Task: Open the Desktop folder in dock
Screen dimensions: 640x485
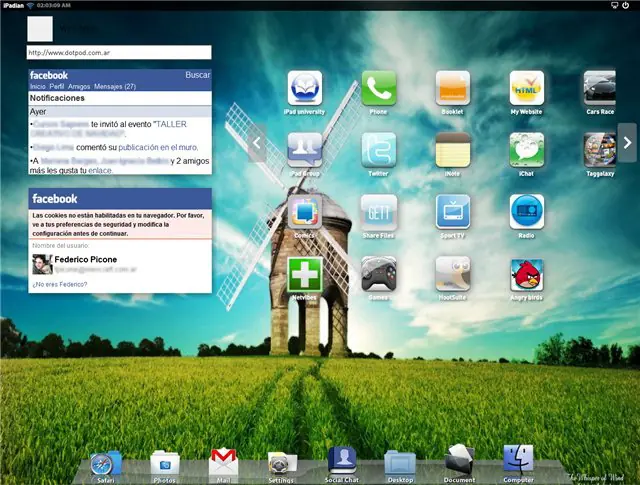Action: click(400, 464)
